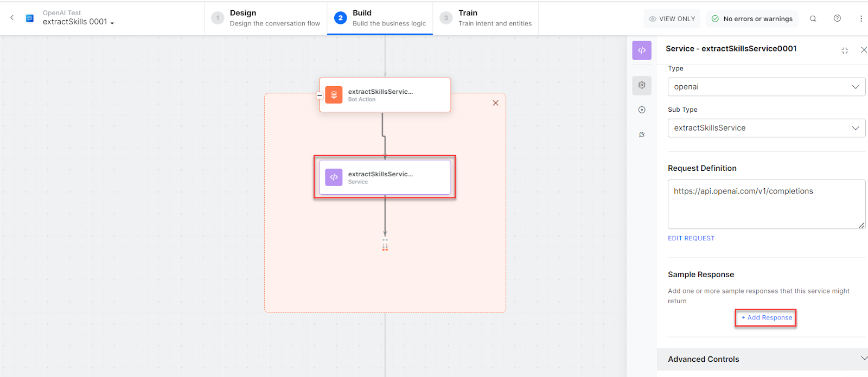Click the + Add Response link

point(766,318)
